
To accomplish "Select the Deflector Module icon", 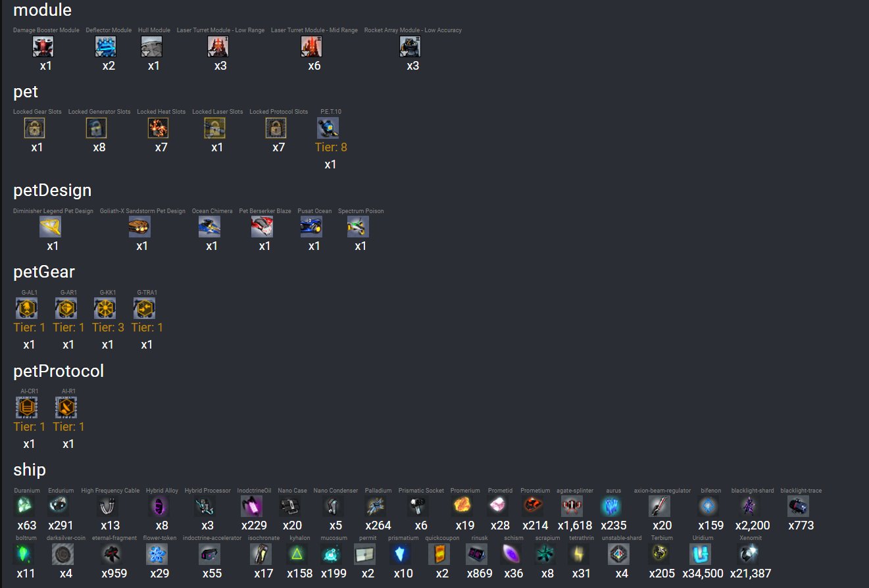I will (x=106, y=47).
